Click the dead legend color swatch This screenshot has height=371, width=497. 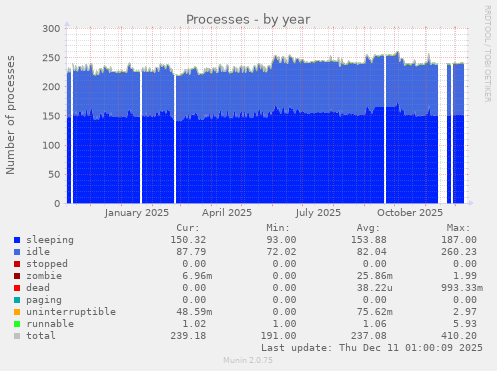pos(17,288)
